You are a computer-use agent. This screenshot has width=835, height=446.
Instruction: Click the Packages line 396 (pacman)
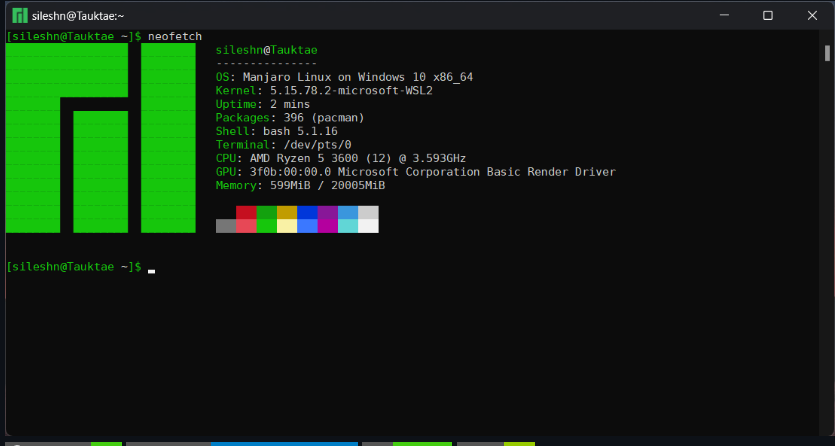pyautogui.click(x=290, y=118)
